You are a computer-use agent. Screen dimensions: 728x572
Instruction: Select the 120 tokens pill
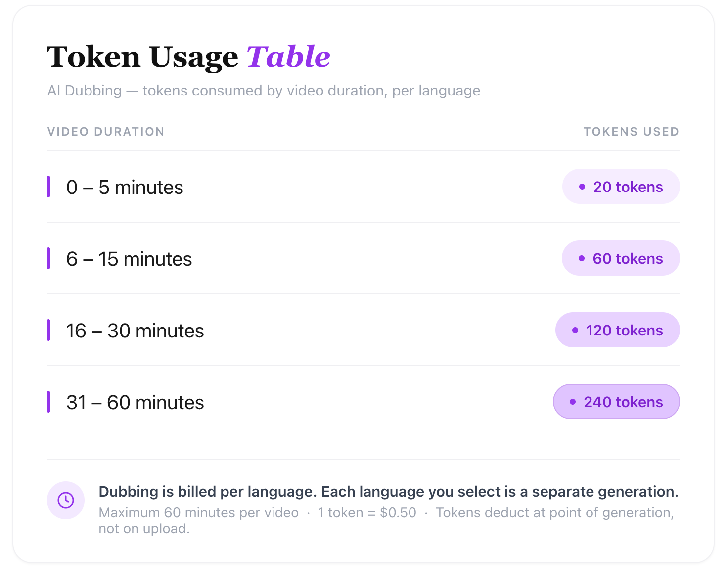click(x=617, y=330)
